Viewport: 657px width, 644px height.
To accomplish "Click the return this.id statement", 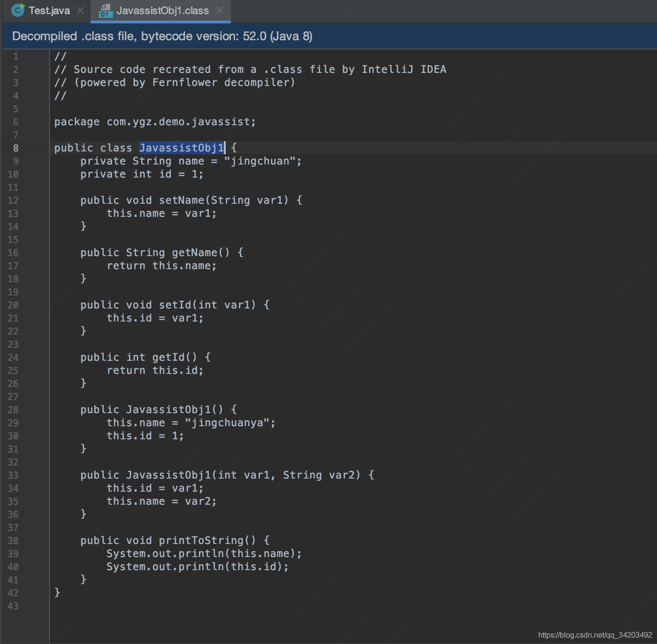I will tap(155, 371).
